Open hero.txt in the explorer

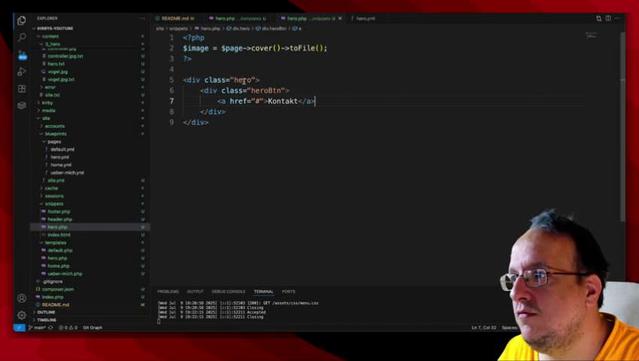[x=56, y=64]
